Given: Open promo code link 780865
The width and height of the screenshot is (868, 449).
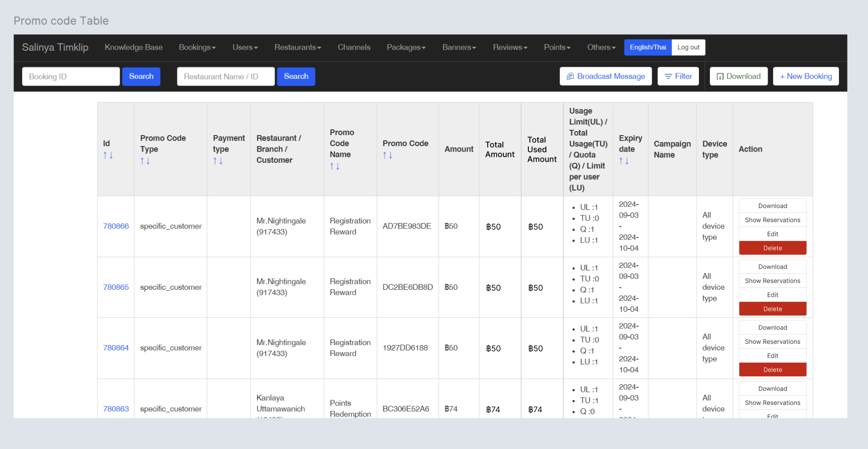Looking at the screenshot, I should (116, 287).
